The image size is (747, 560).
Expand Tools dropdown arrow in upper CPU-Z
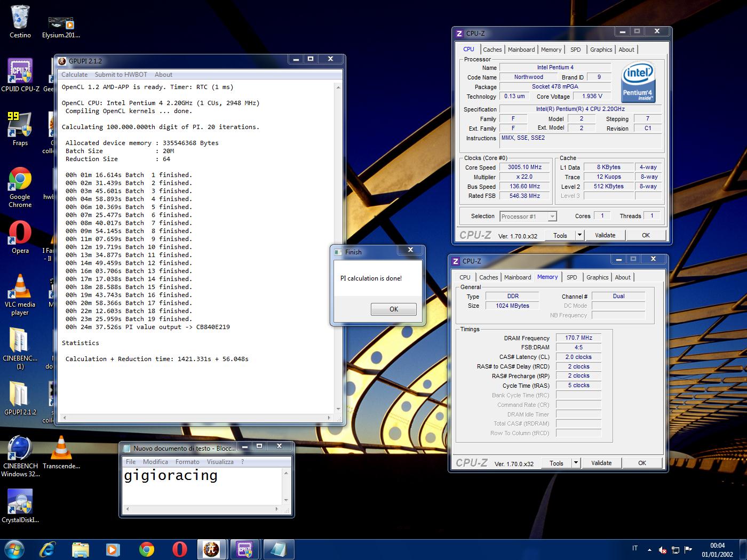(580, 235)
